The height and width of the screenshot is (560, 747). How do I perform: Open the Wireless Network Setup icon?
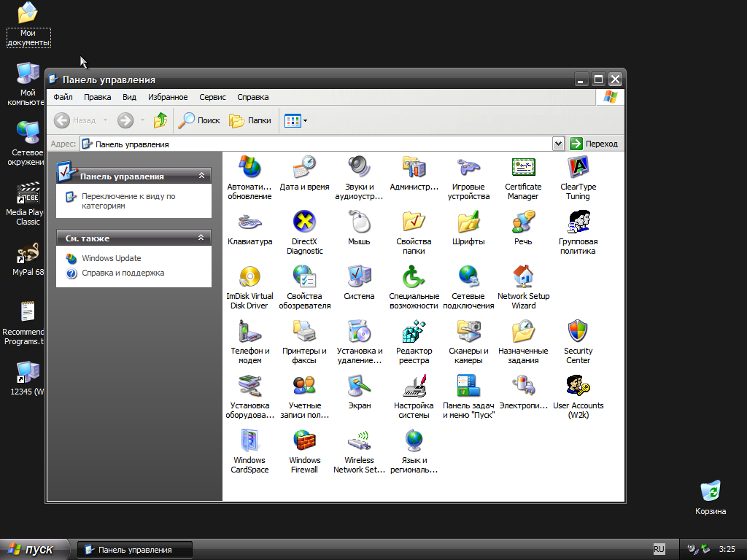tap(359, 442)
